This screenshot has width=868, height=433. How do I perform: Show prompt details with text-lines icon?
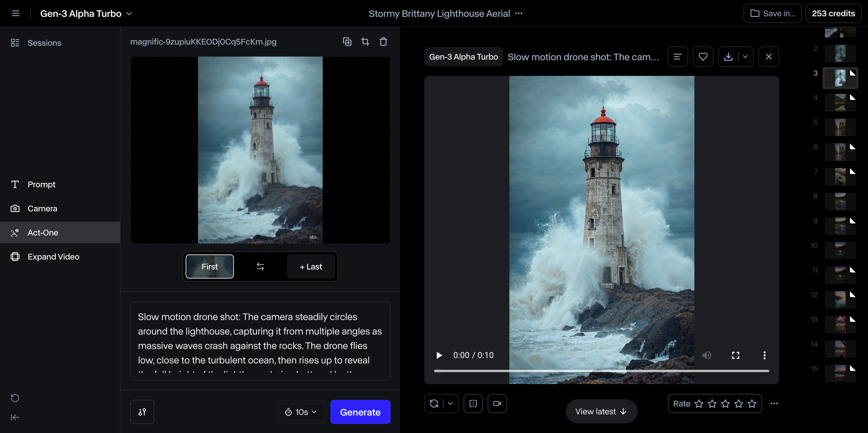[677, 57]
